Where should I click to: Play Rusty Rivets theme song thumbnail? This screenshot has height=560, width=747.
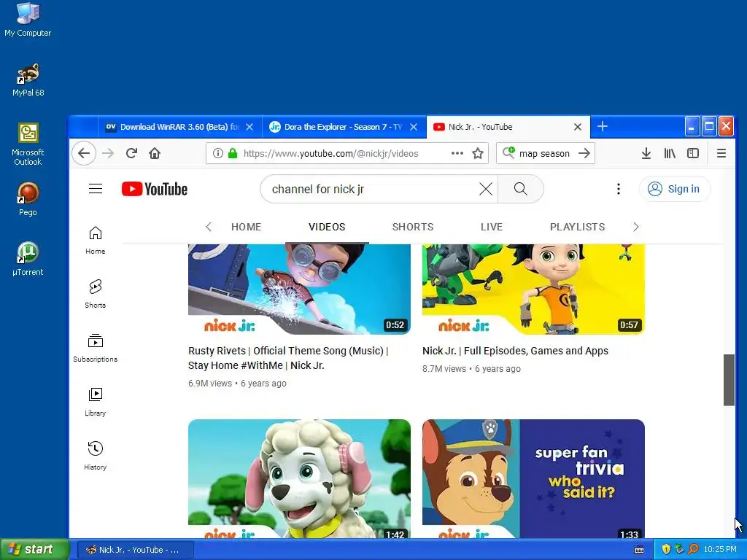click(x=299, y=289)
